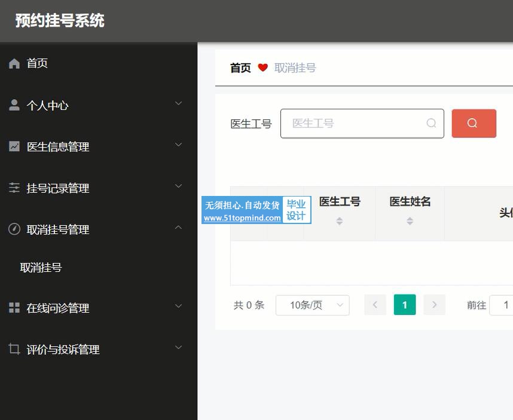Click the 共 0 条 total count text
513x420 pixels.
click(x=249, y=305)
